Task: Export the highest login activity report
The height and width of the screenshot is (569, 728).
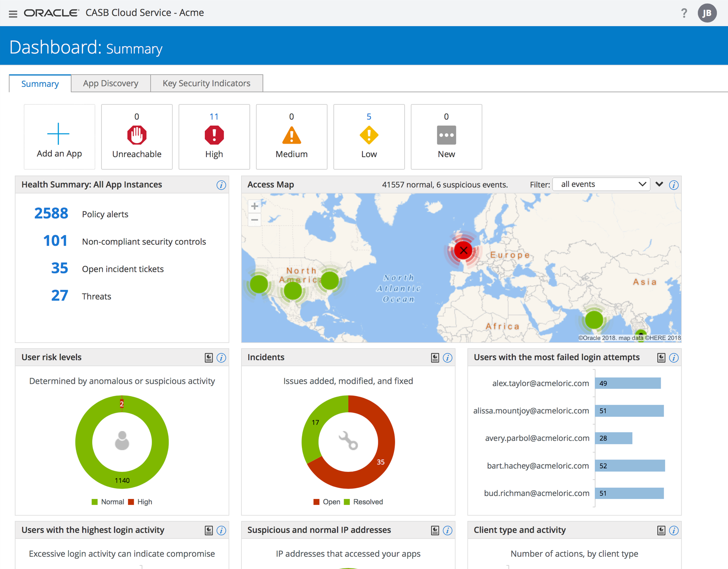Action: [209, 530]
